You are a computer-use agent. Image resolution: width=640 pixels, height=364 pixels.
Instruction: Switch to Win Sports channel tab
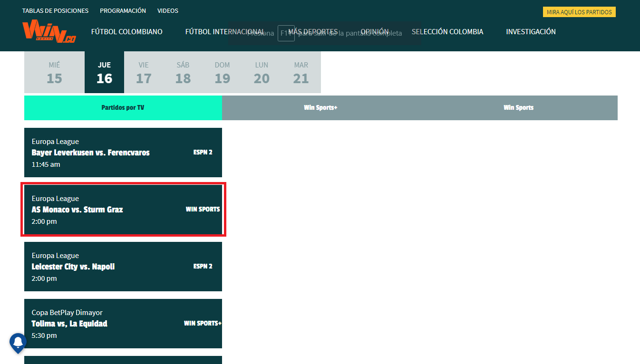pyautogui.click(x=518, y=108)
